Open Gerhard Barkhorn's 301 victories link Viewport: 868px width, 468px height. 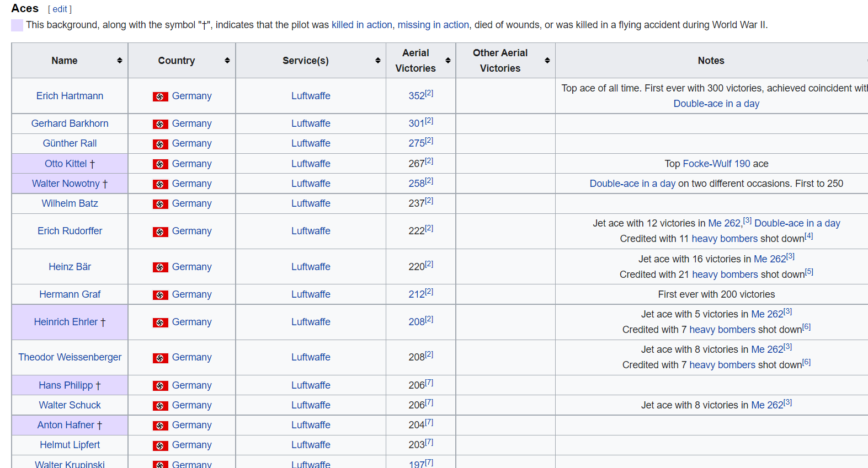(416, 123)
